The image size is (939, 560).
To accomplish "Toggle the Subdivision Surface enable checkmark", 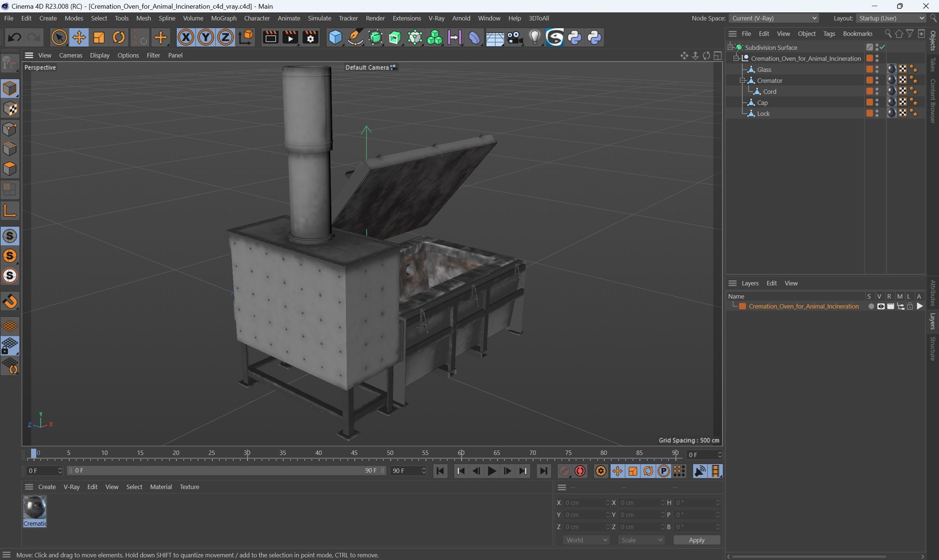I will pyautogui.click(x=882, y=47).
